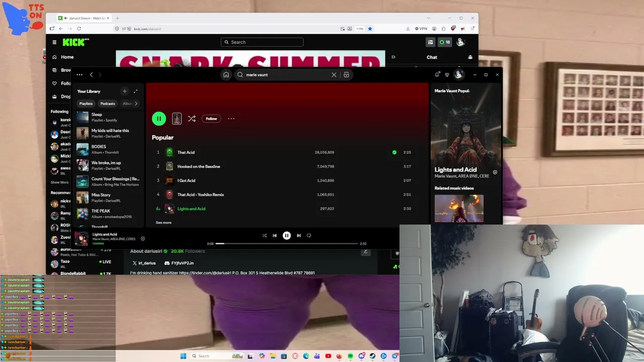
Task: Open the Windows Start menu
Action: tap(183, 356)
